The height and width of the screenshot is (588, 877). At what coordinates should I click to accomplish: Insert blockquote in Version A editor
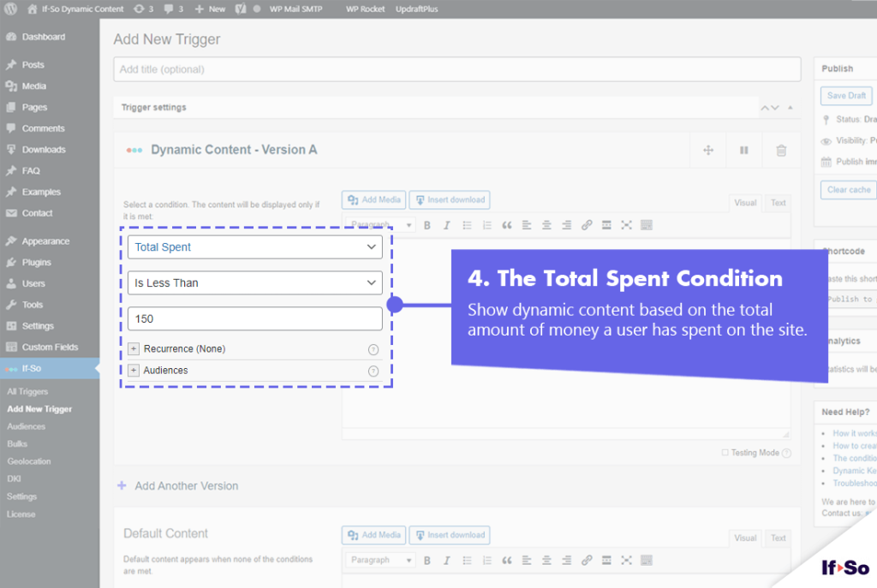click(x=507, y=225)
